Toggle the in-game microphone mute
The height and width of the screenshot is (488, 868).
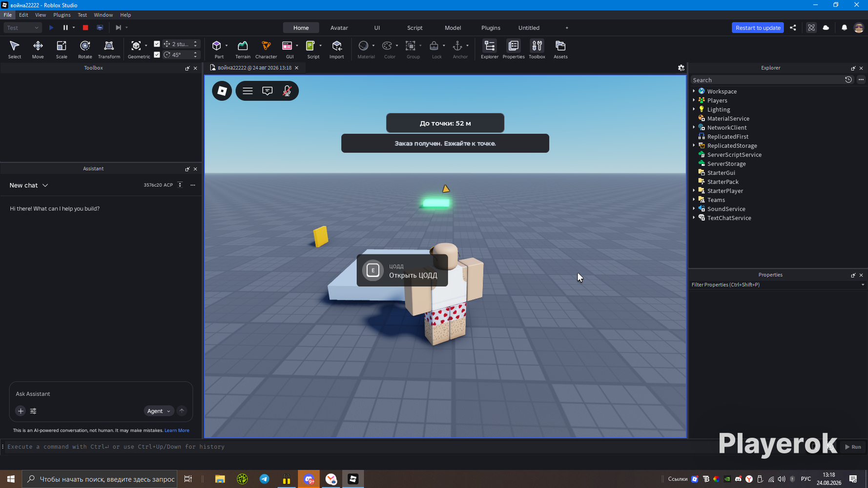tap(287, 91)
